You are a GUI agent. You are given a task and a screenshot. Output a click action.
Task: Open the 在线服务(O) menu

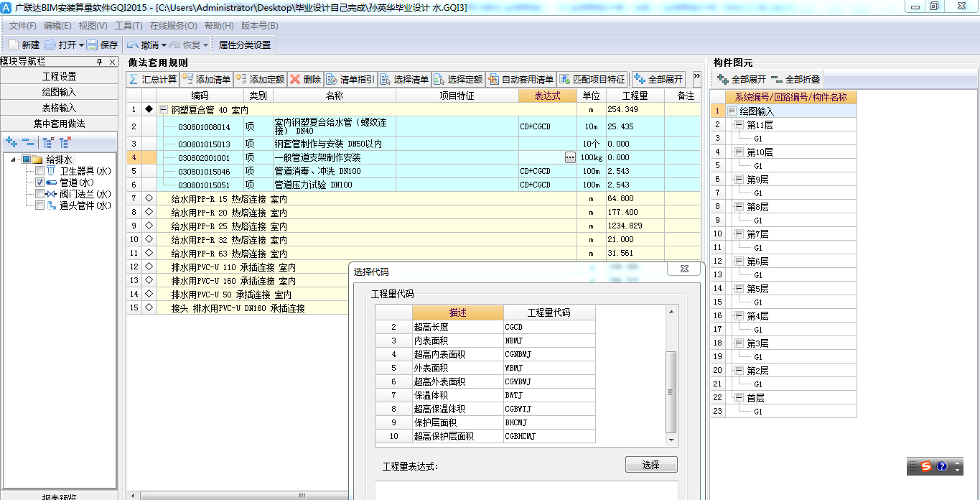[x=173, y=26]
